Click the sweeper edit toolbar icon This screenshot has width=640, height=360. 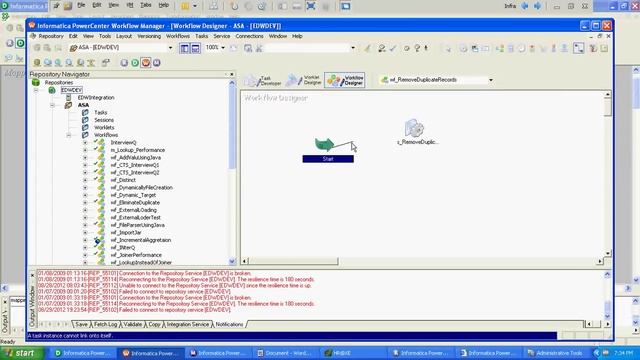pyautogui.click(x=368, y=48)
